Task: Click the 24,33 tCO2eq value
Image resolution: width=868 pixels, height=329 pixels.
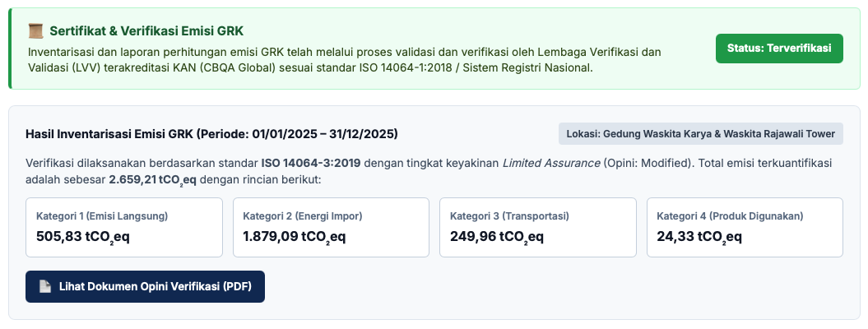Action: tap(699, 237)
